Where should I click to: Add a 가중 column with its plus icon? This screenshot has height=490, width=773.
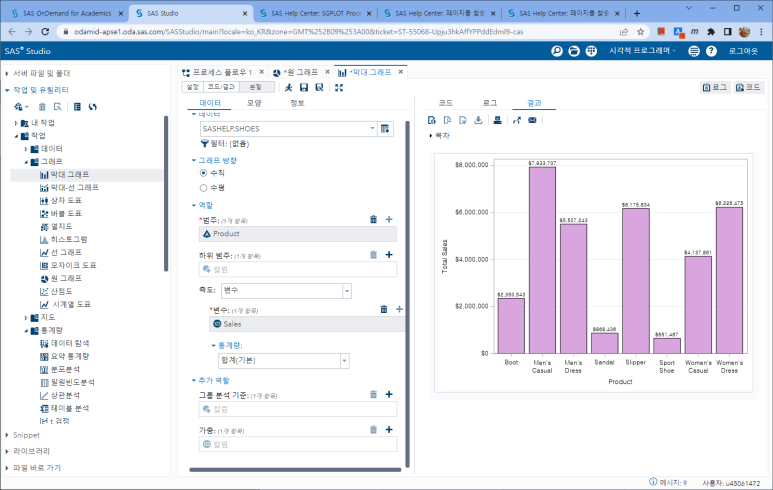tap(389, 429)
